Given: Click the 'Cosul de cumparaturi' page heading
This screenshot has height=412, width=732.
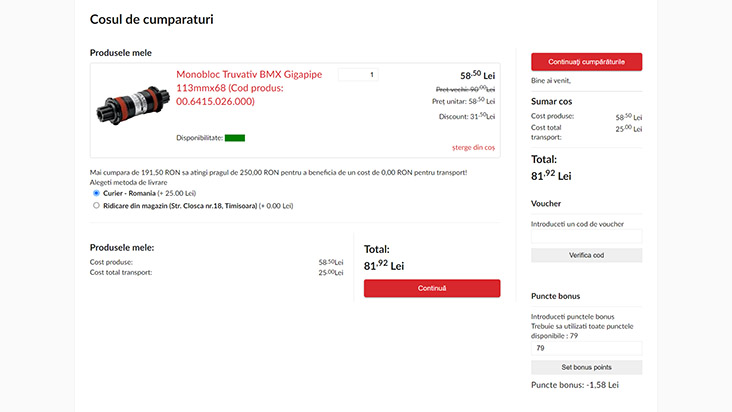Looking at the screenshot, I should point(151,19).
